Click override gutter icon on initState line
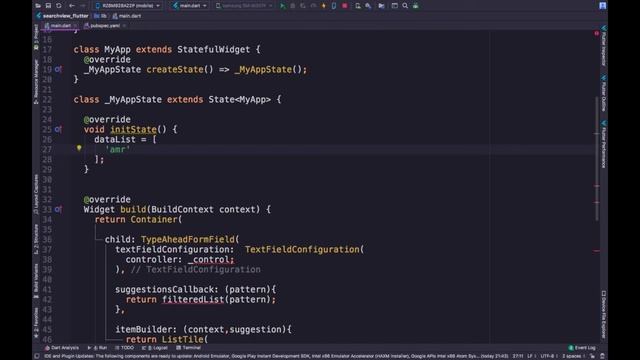The image size is (640, 360). point(58,129)
